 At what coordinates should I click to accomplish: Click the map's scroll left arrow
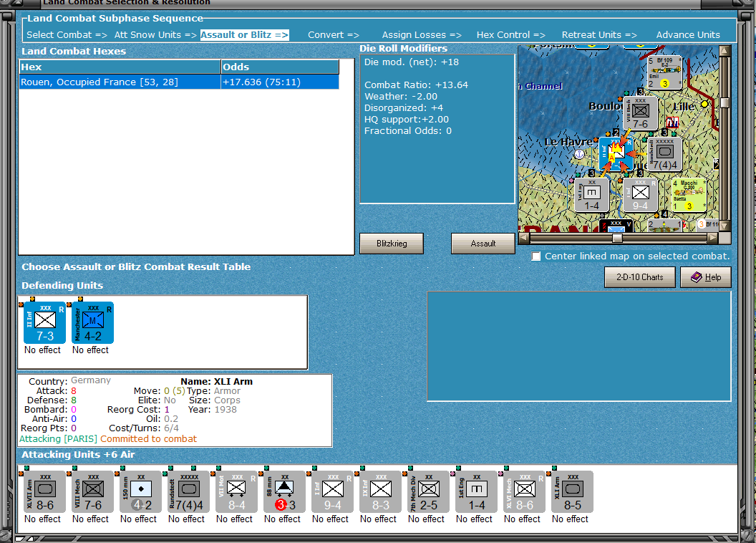[x=523, y=238]
